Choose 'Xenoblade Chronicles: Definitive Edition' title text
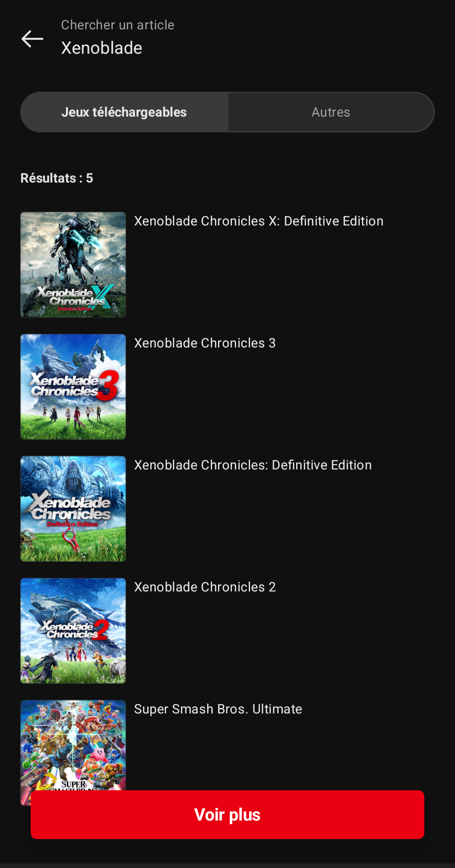This screenshot has width=455, height=868. point(253,465)
